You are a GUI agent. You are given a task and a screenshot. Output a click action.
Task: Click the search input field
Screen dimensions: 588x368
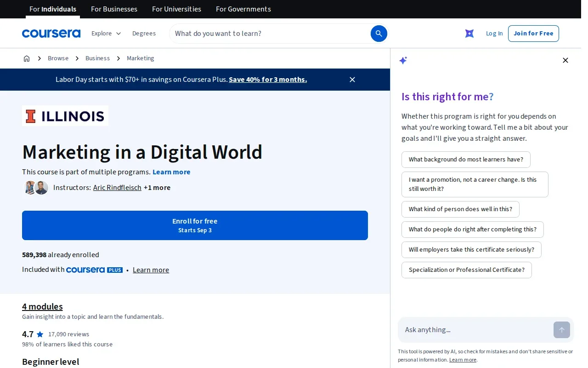pos(271,34)
